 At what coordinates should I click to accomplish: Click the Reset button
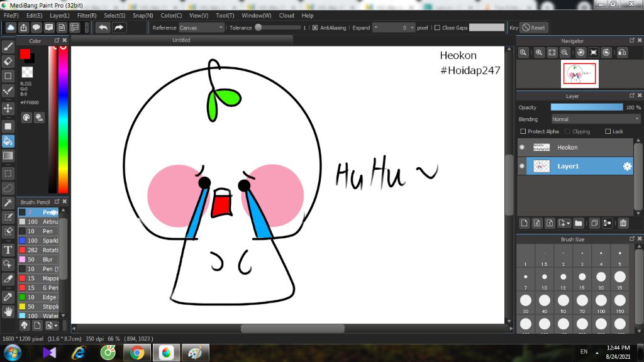534,28
